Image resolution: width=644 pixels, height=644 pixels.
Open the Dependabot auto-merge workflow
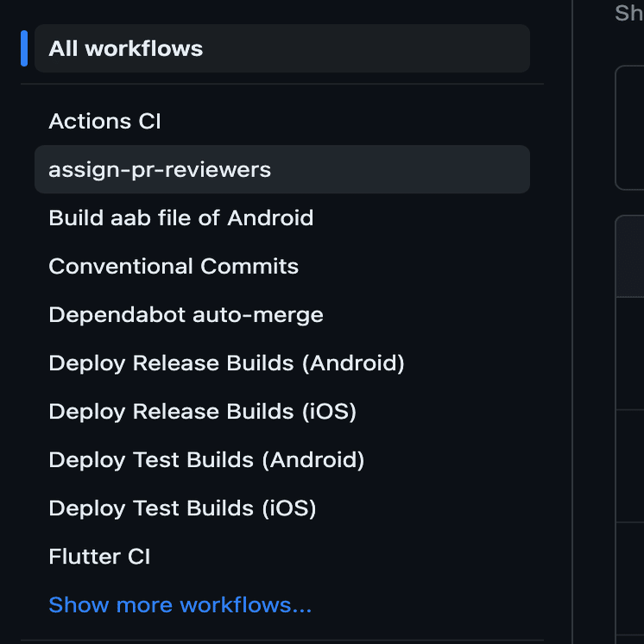[282, 314]
